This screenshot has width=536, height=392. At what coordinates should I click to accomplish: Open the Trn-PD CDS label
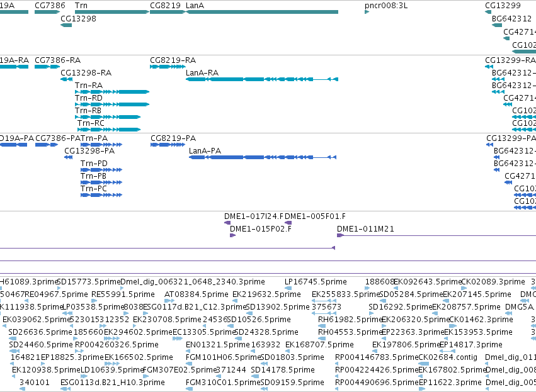coord(94,164)
